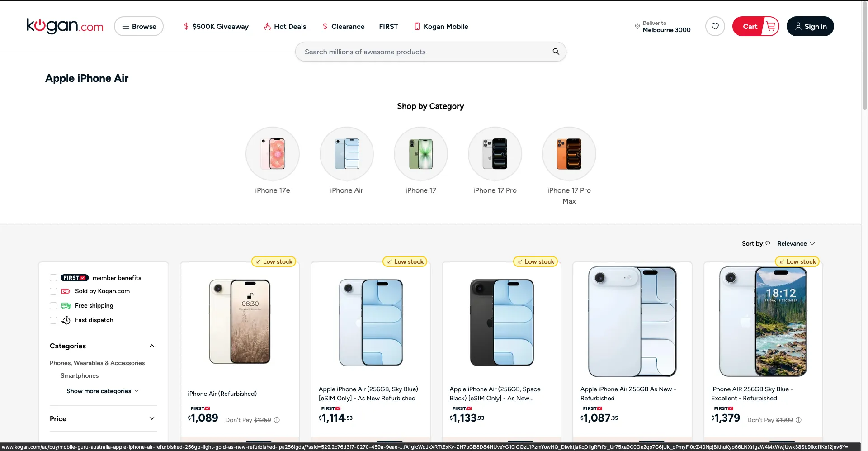
Task: Open the Smartphones category link
Action: click(80, 375)
